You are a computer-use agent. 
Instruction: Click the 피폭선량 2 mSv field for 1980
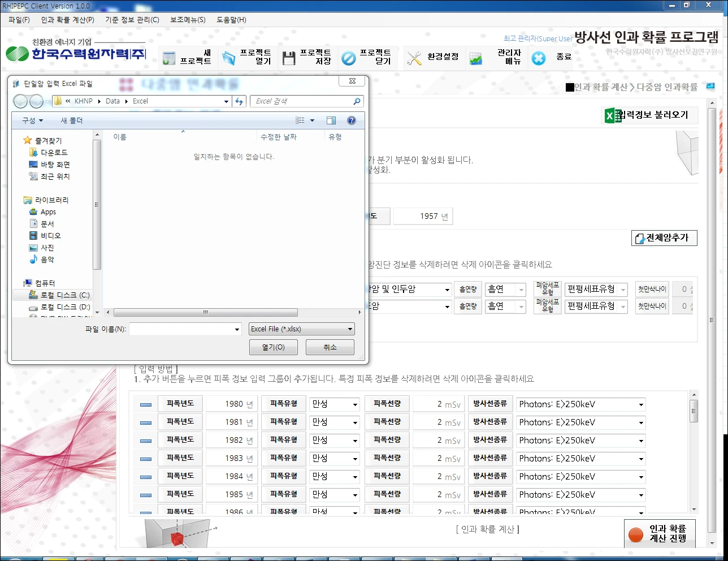pos(437,404)
